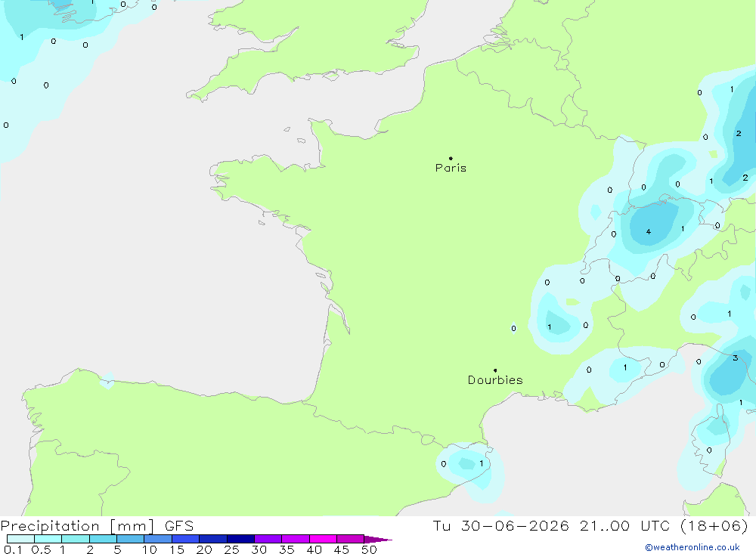Click the 'Precipitation [mm]' title text
The image size is (756, 554).
point(77,526)
